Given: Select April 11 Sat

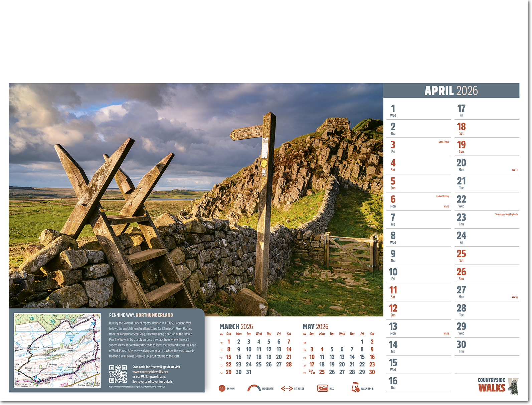Looking at the screenshot, I should coord(393,292).
